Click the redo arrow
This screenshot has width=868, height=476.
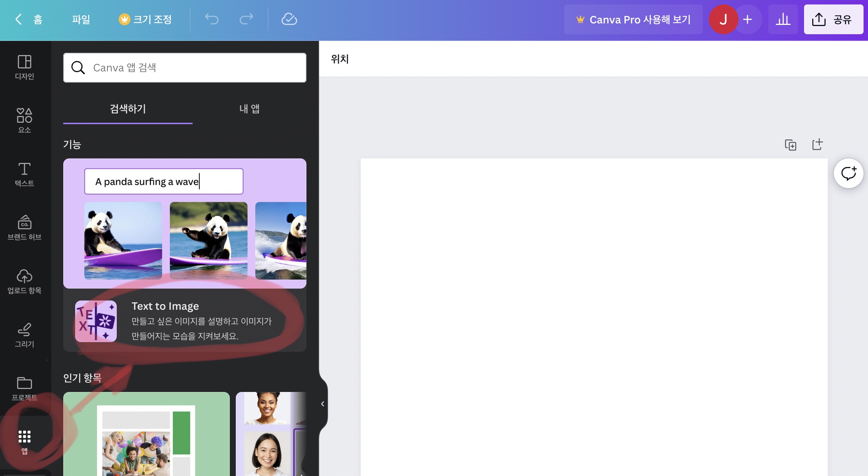point(246,19)
